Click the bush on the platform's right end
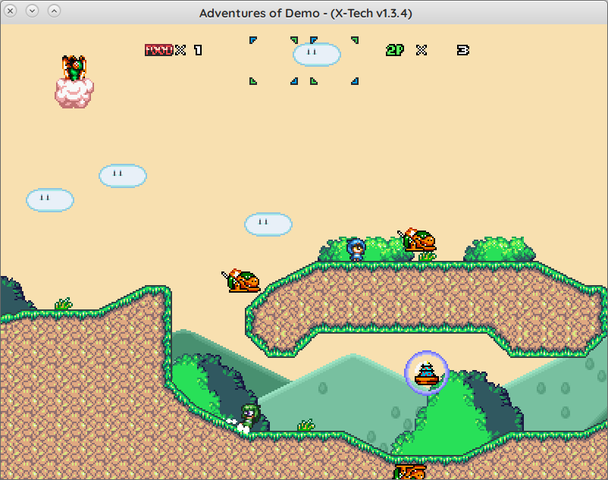This screenshot has height=480, width=608. click(x=500, y=250)
